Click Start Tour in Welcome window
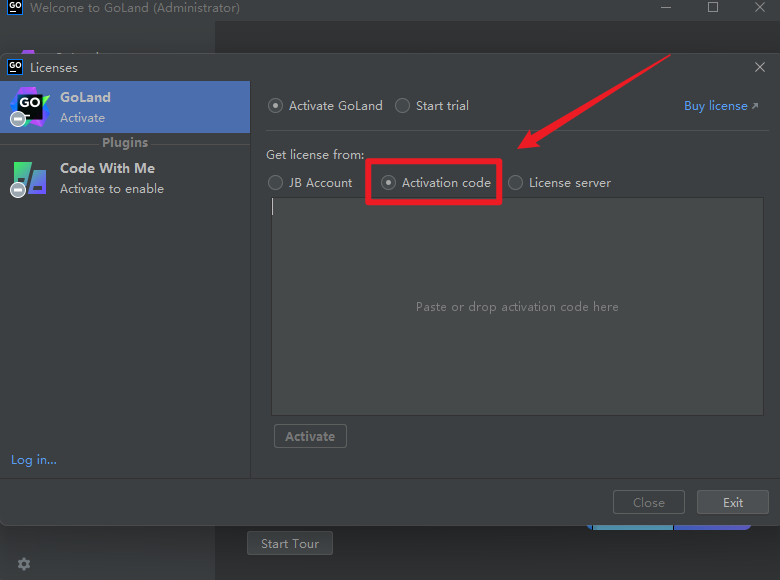780x580 pixels. 290,543
